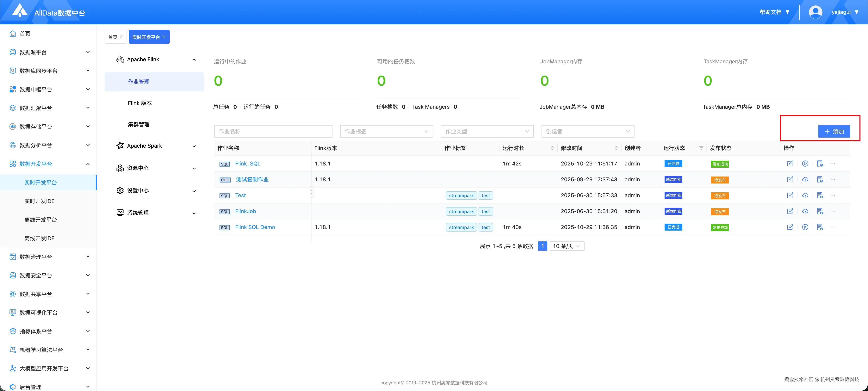Click the 作业名称 search field

point(273,131)
